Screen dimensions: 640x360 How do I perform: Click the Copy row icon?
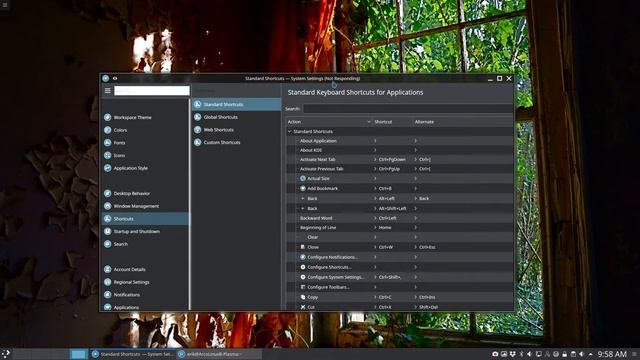click(x=303, y=297)
